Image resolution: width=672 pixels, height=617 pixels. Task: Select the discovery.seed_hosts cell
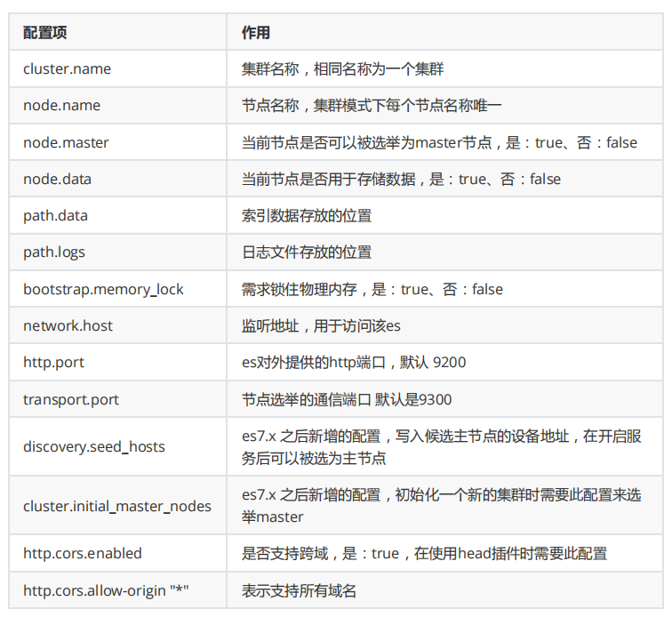[x=118, y=446]
